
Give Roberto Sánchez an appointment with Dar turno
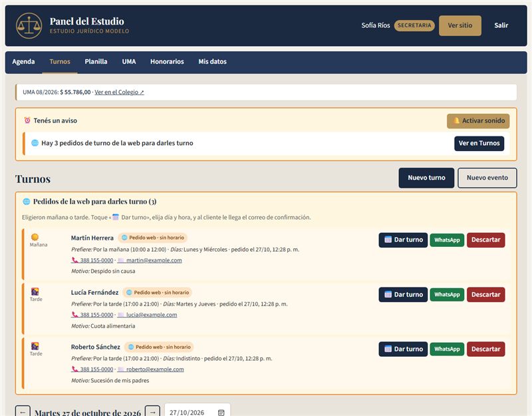[403, 349]
